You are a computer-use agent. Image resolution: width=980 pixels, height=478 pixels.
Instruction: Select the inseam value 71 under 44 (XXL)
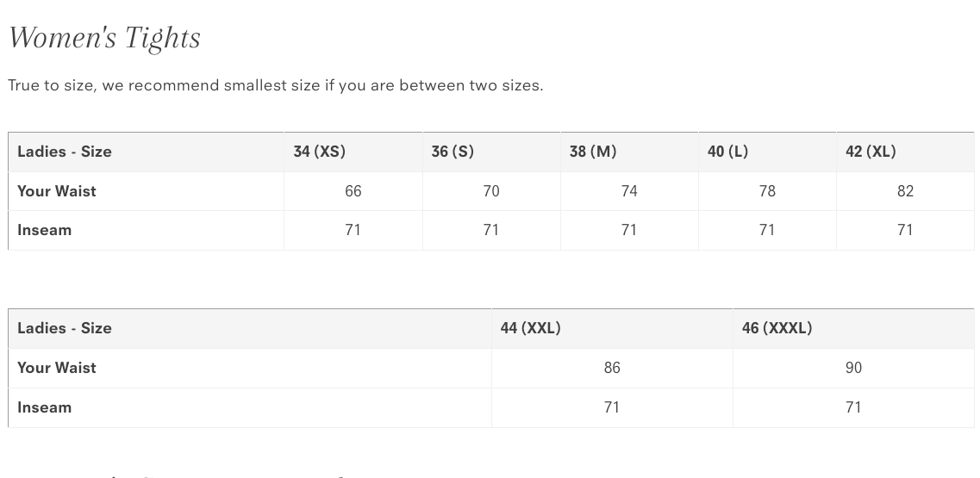pyautogui.click(x=612, y=407)
